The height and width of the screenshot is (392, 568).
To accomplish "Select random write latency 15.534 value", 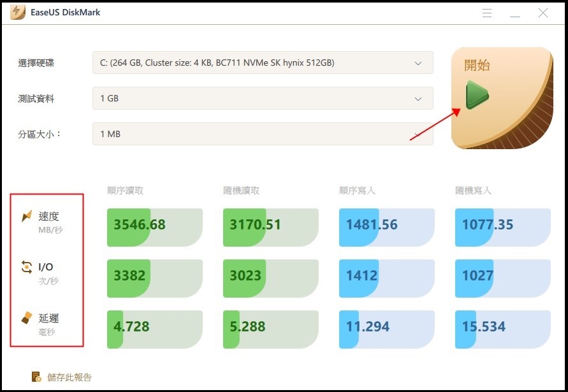I will (502, 327).
